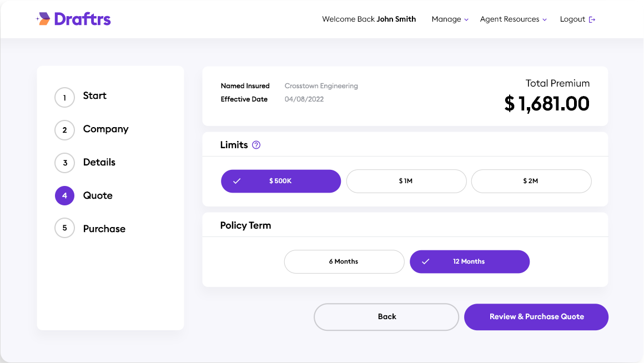Click Review & Purchase Quote button
The width and height of the screenshot is (644, 363).
[536, 317]
